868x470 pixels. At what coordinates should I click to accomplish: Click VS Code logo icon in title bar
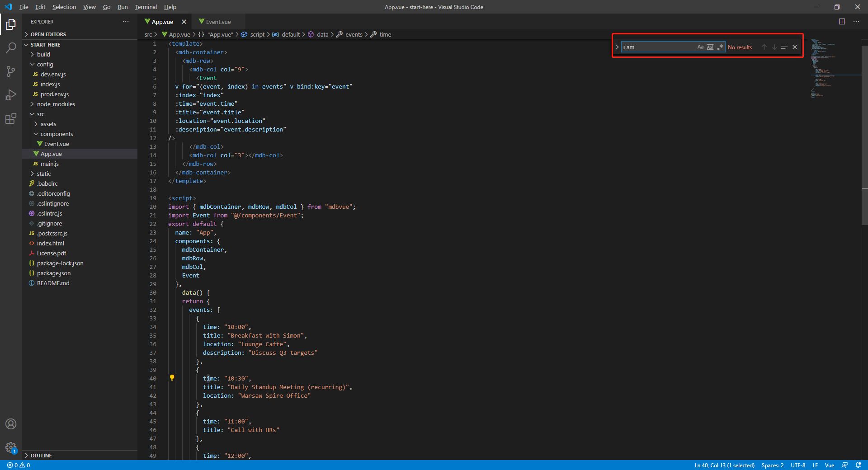8,7
